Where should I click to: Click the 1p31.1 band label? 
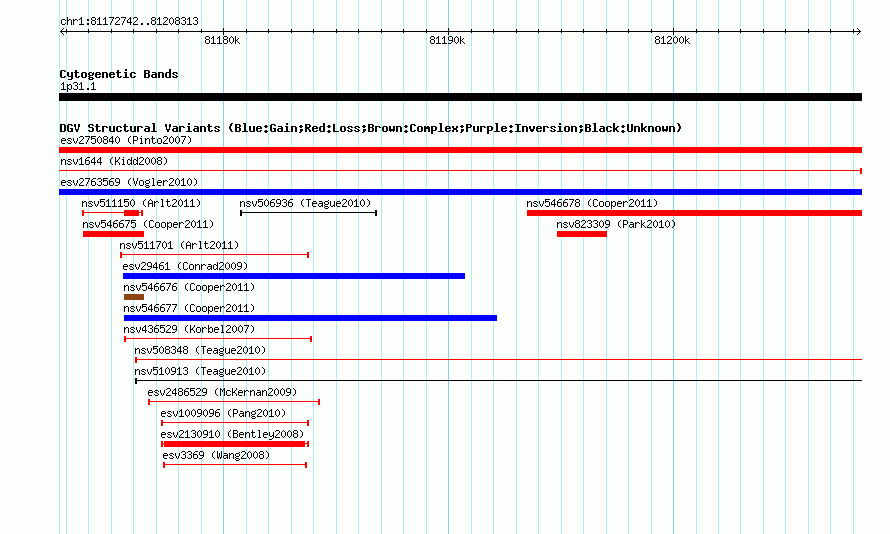78,86
